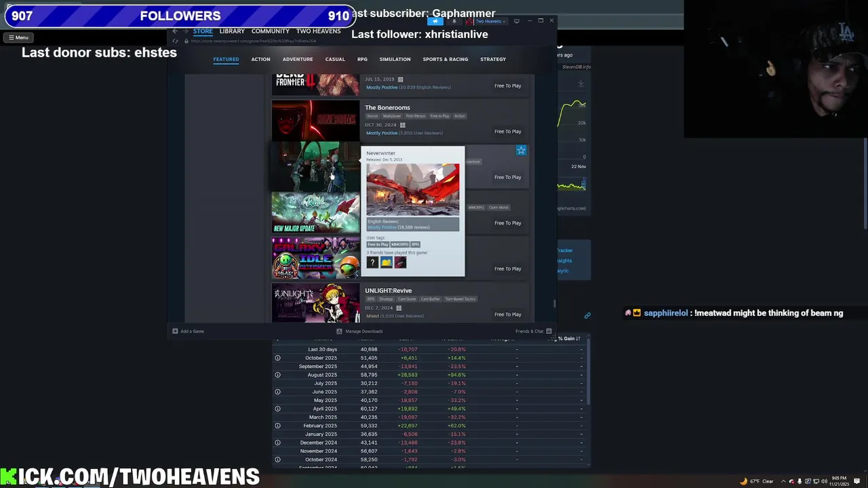Select the CASUAL genre tab
The image size is (868, 488).
point(335,59)
